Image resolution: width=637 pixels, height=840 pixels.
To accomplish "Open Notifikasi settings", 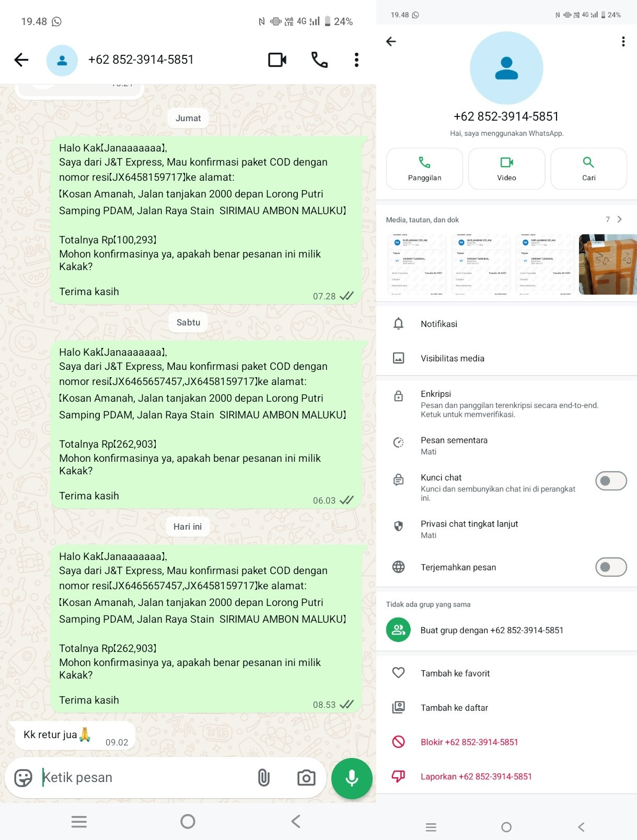I will click(x=506, y=324).
